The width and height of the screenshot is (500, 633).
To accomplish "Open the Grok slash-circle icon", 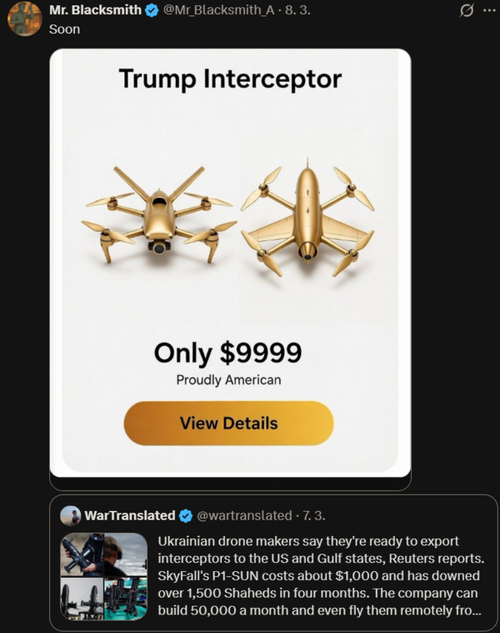I will tap(466, 10).
